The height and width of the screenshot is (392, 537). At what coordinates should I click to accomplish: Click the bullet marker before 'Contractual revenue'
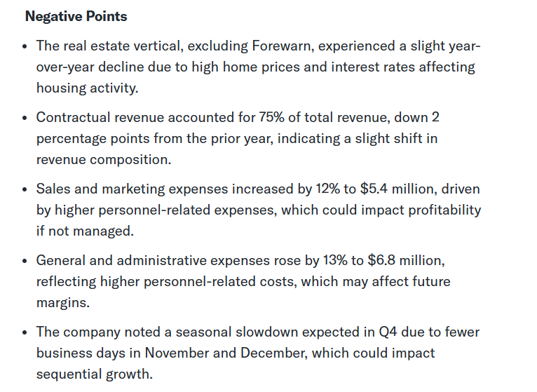25,119
